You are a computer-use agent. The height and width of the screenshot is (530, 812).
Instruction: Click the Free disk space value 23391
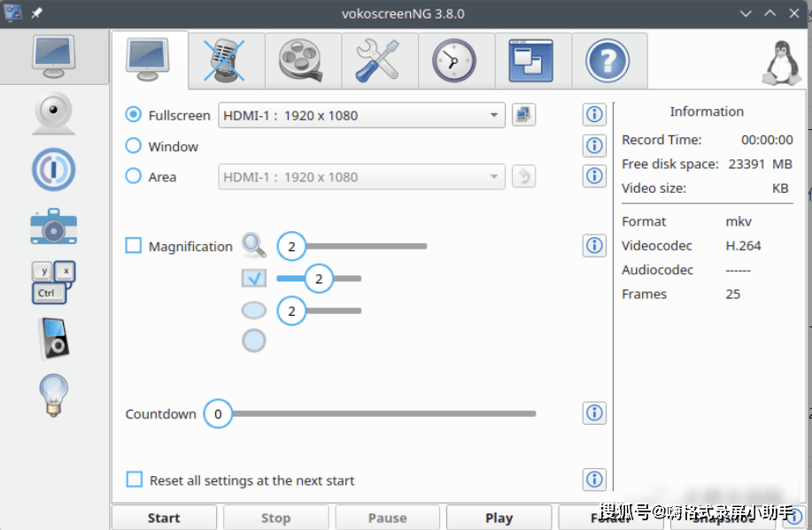click(746, 164)
